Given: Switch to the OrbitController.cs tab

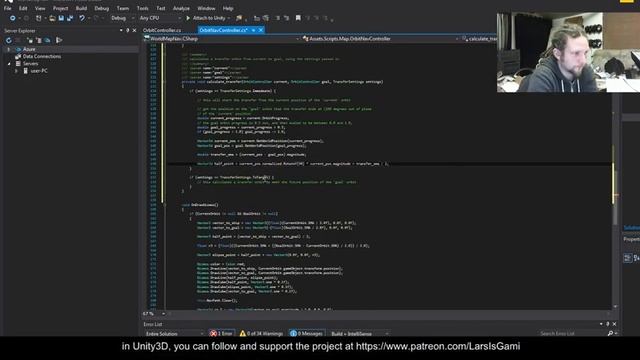Looking at the screenshot, I should (162, 31).
